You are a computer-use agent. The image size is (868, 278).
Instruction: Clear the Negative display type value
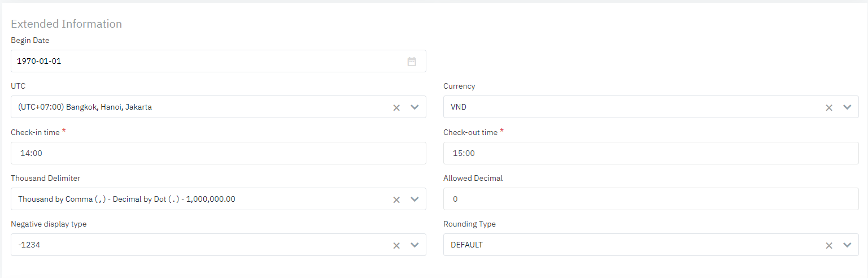[396, 245]
